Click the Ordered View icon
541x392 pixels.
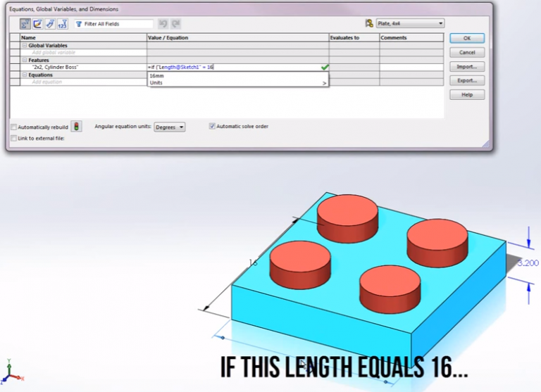tap(62, 24)
